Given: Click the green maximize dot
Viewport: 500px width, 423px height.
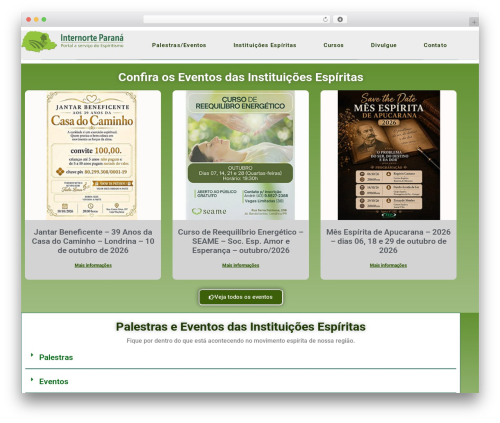Looking at the screenshot, I should (x=44, y=20).
